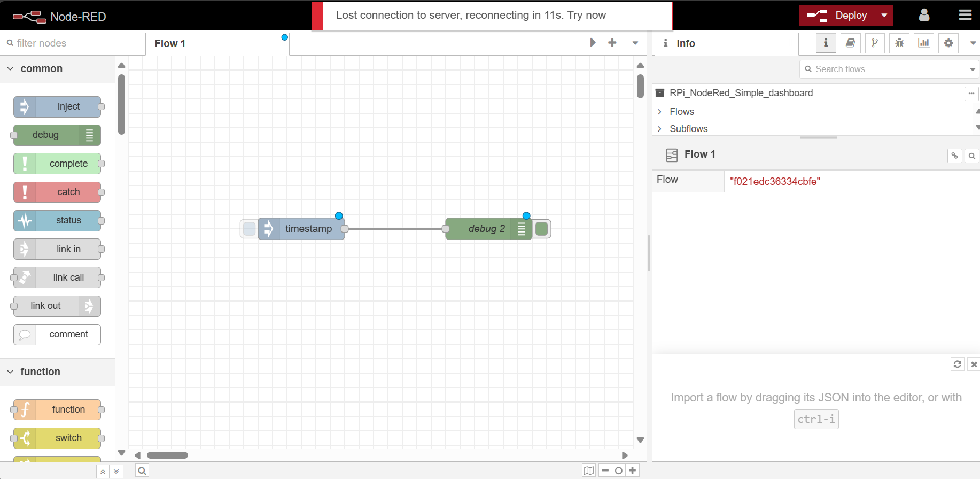
Task: Open the workspace search magnifier
Action: click(x=142, y=471)
